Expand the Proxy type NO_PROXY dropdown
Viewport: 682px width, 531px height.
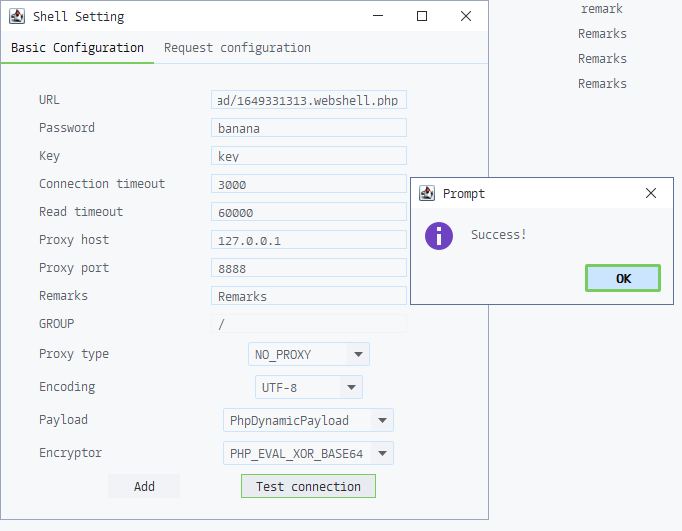click(x=358, y=354)
